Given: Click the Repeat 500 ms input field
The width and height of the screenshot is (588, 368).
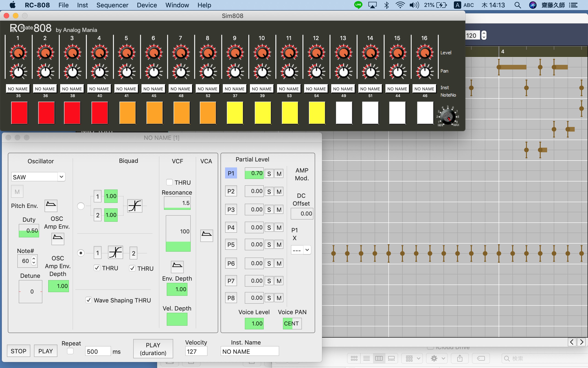Looking at the screenshot, I should pos(98,351).
